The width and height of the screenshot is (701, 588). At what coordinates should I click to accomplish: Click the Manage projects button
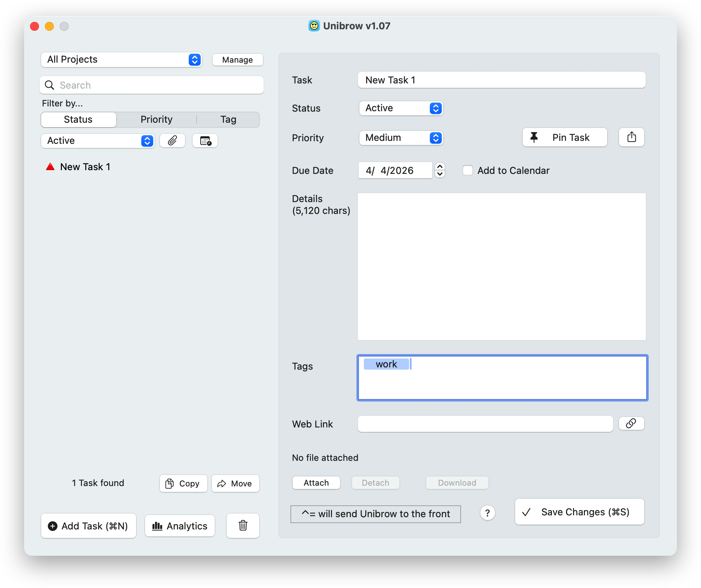point(237,60)
